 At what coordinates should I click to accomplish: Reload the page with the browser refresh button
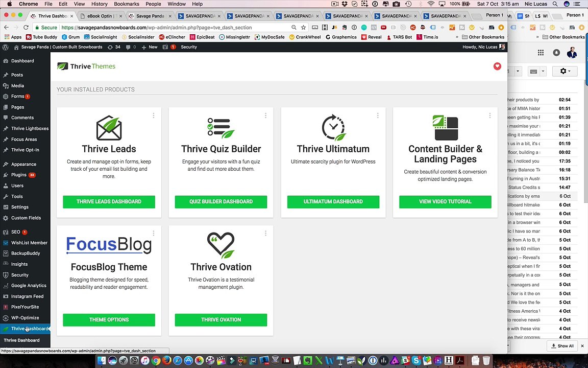tap(26, 28)
